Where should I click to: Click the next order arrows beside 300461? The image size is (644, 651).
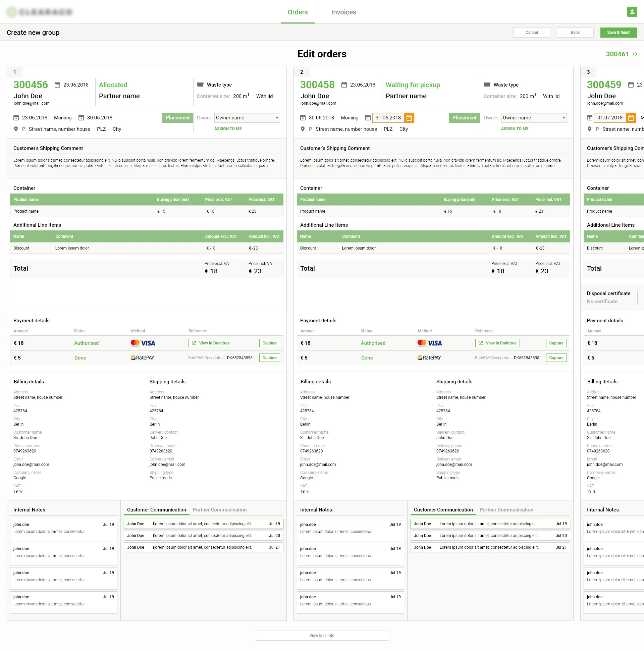coord(635,54)
